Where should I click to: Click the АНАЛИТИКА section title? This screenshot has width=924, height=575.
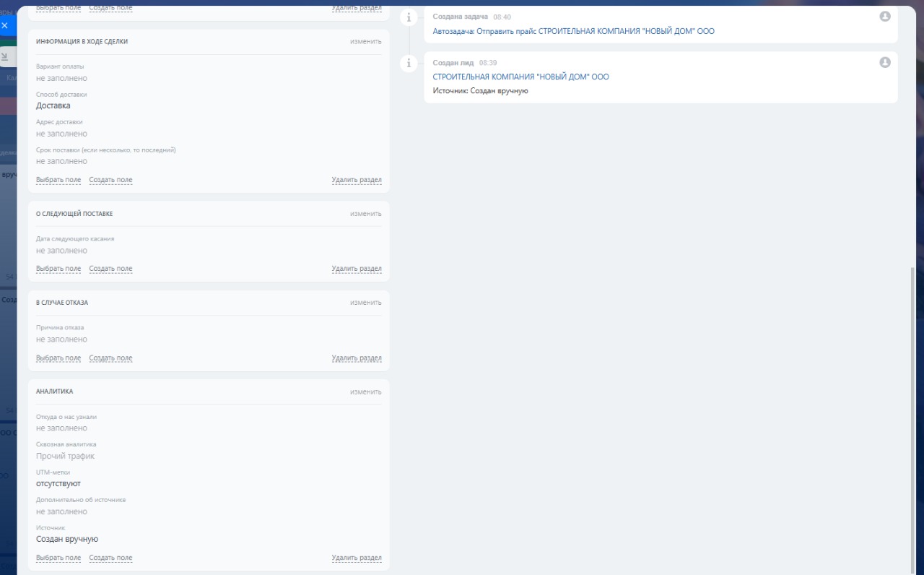(x=55, y=392)
